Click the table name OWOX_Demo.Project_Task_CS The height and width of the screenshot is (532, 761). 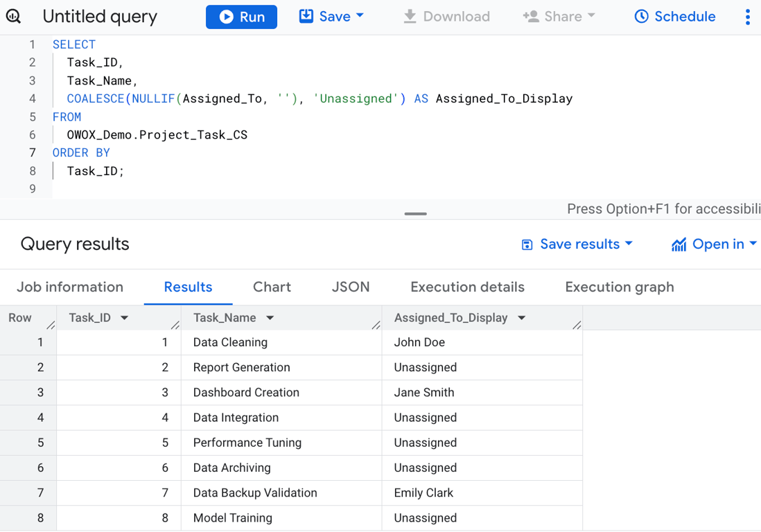(x=157, y=135)
